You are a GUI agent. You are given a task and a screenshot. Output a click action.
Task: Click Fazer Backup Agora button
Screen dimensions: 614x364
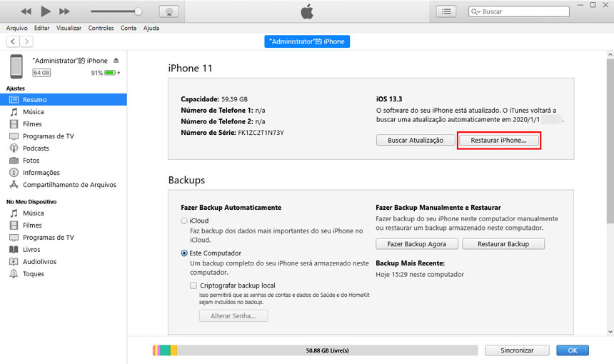[x=416, y=244]
